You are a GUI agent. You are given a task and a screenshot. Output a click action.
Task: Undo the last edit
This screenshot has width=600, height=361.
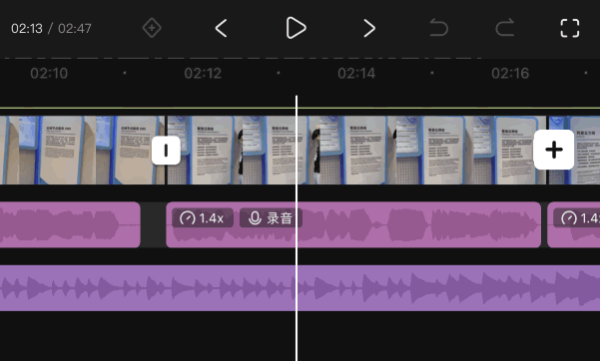click(439, 28)
